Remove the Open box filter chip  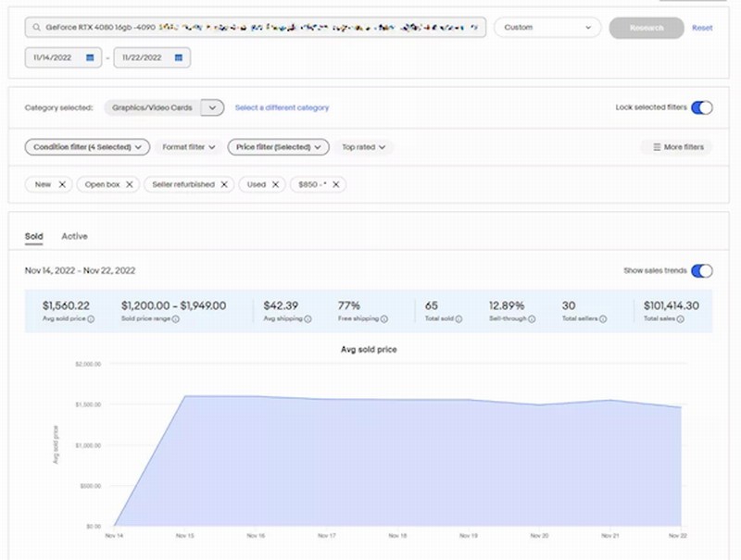click(130, 184)
